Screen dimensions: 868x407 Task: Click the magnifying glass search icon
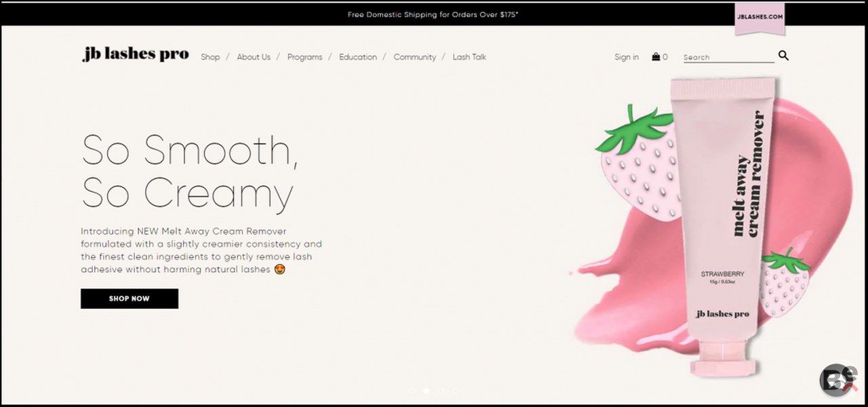point(783,56)
